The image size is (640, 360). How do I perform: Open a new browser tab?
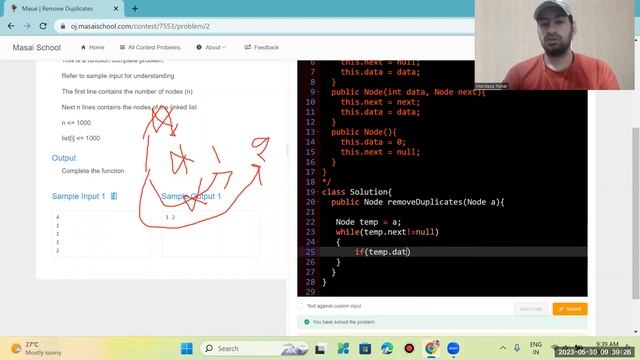(135, 8)
